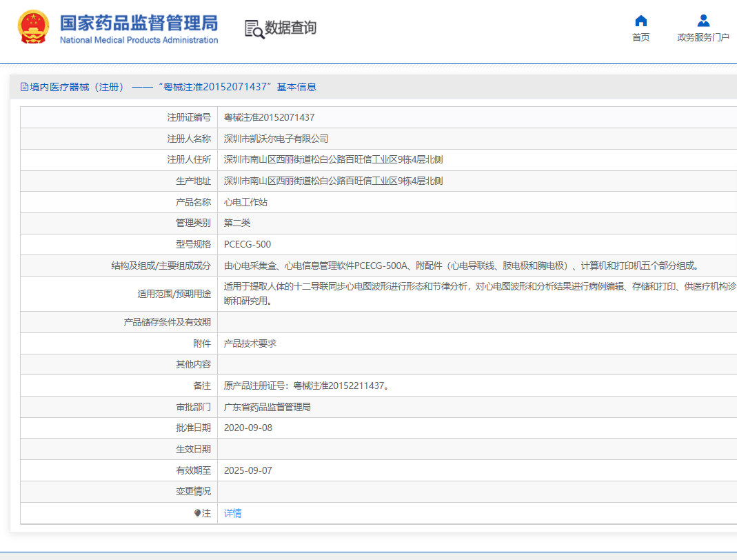Select approving department 广东省药品监督管理局
The height and width of the screenshot is (560, 737).
point(267,407)
